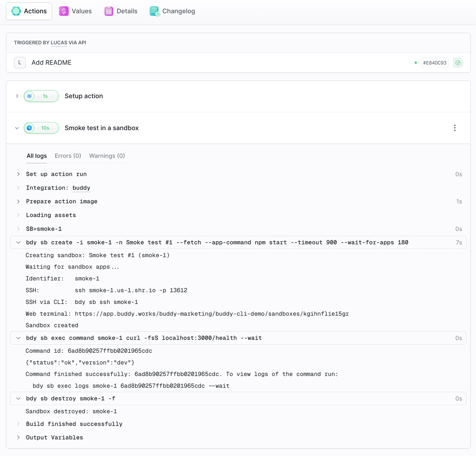Viewport: 476px width, 456px height.
Task: Expand Output Variables row
Action: pyautogui.click(x=18, y=438)
